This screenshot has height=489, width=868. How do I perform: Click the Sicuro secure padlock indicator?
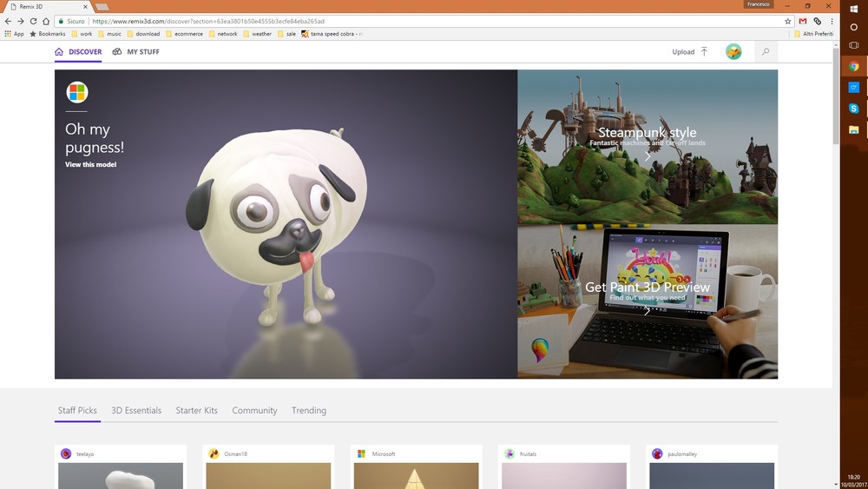tap(72, 21)
